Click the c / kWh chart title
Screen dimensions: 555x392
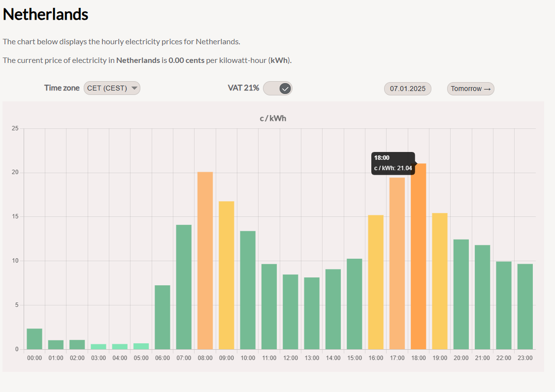click(273, 119)
